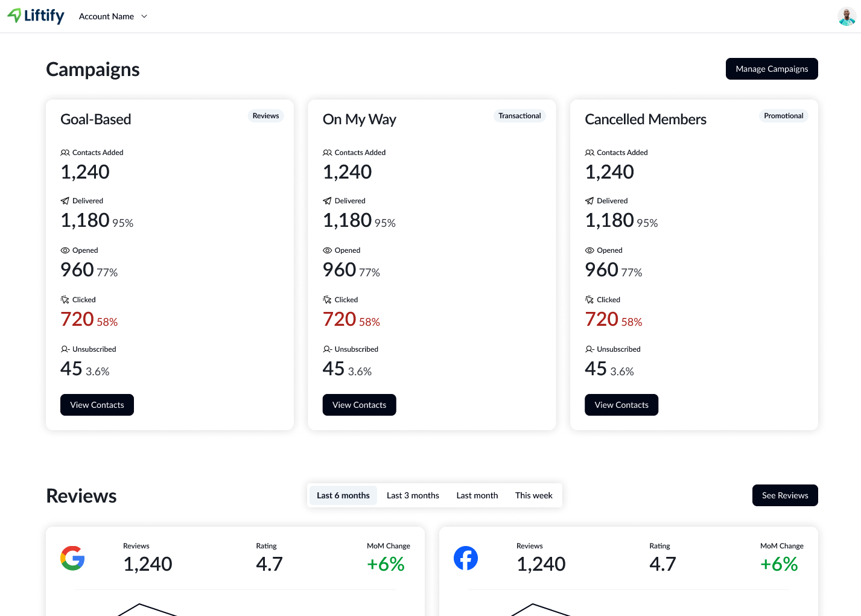Open the user profile avatar
Viewport: 861px width, 616px height.
847,16
